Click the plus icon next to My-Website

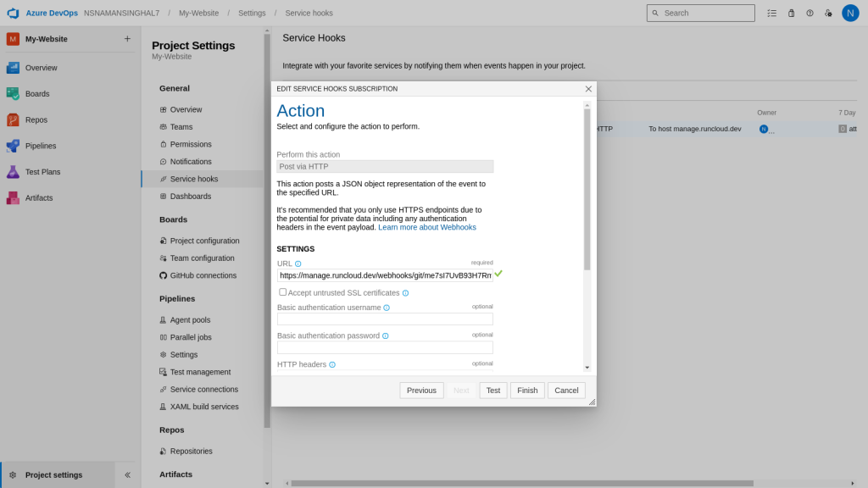coord(127,39)
